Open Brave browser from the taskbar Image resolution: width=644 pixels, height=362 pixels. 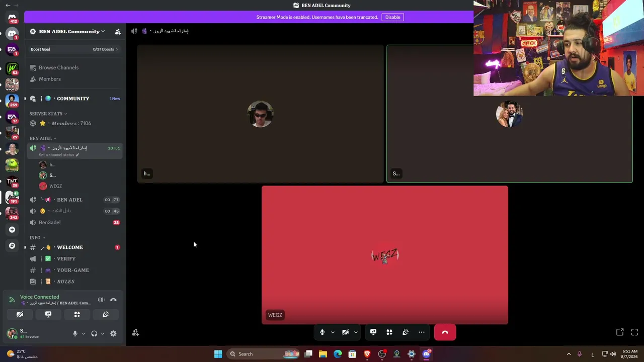[367, 354]
